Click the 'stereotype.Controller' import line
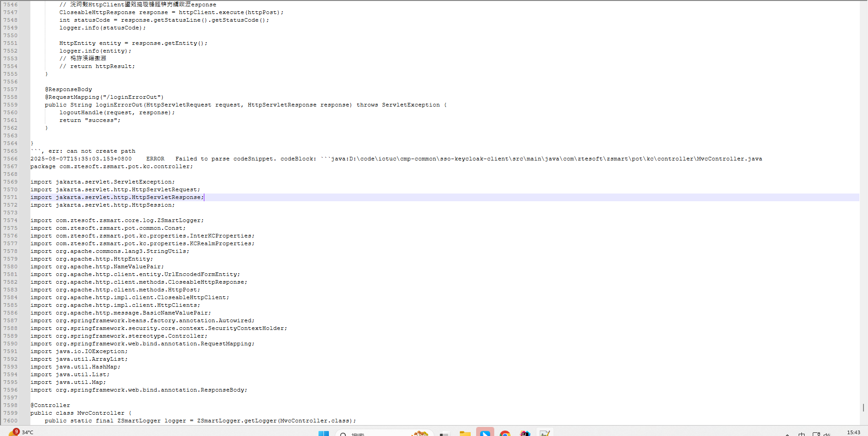The image size is (868, 436). (119, 336)
